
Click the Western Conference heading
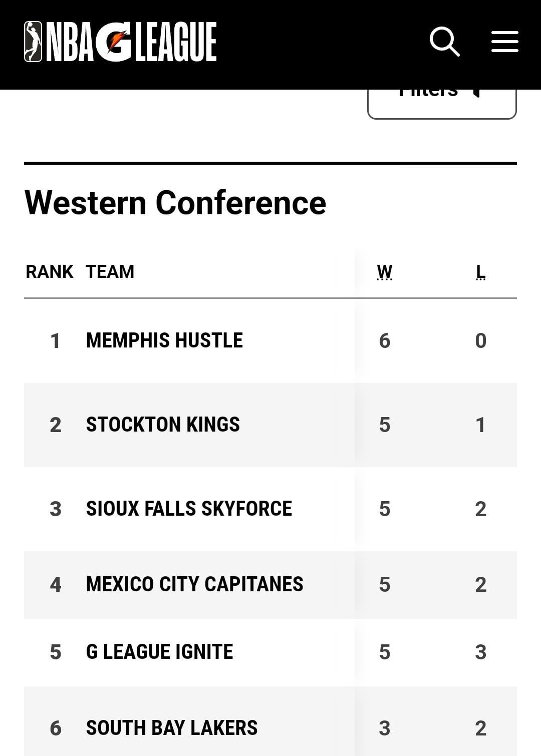[x=175, y=203]
